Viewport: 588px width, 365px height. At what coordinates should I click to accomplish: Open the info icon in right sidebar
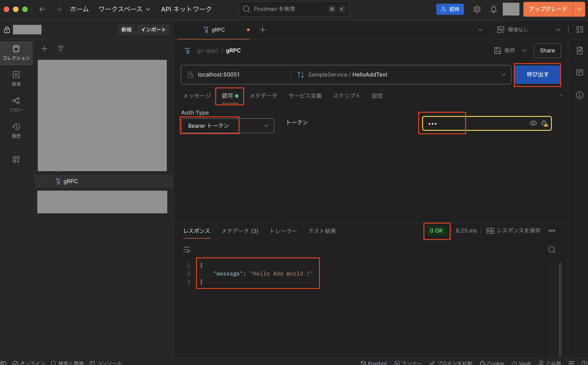579,95
